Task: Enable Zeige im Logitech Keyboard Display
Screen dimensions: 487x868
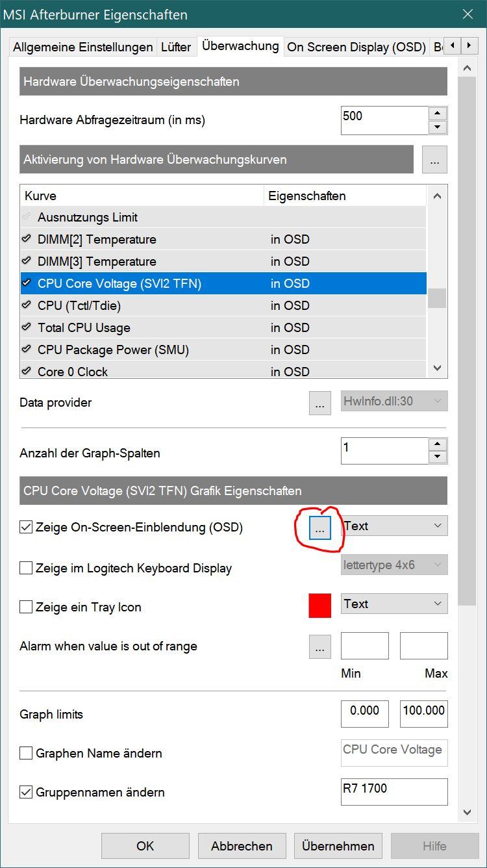Action: pyautogui.click(x=26, y=568)
